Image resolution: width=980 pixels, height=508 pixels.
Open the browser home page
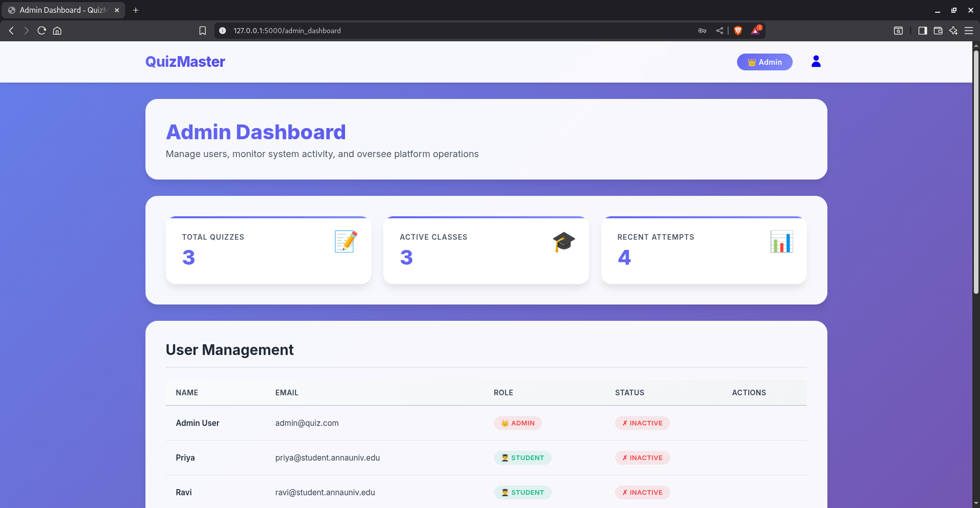(x=57, y=31)
